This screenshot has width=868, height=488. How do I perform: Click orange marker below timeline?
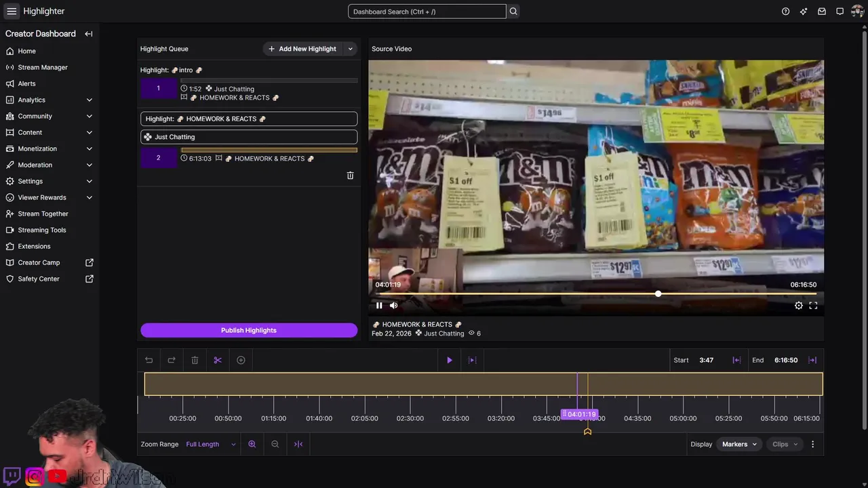(587, 431)
